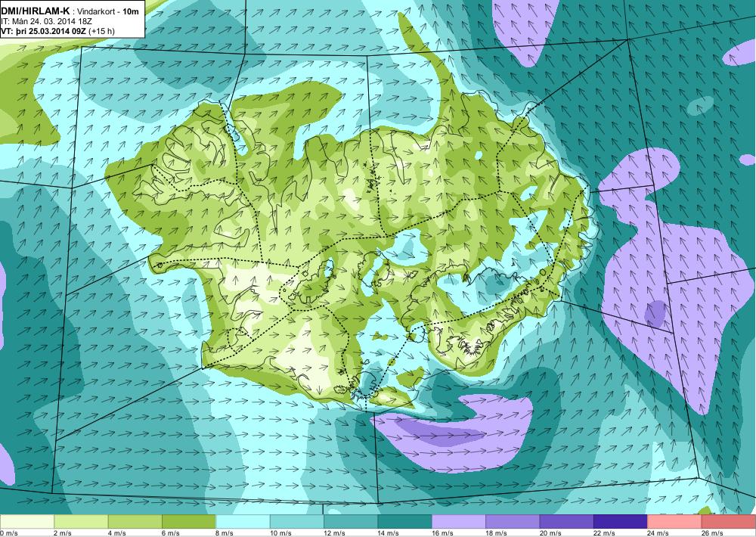Select the pink 24–26 m/s legend swatch
Viewport: 756px width, 537px height.
click(675, 522)
